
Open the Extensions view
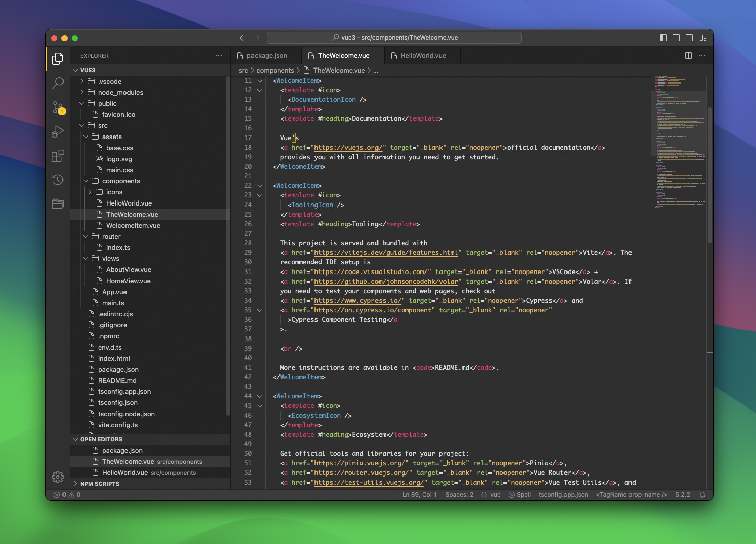tap(57, 156)
